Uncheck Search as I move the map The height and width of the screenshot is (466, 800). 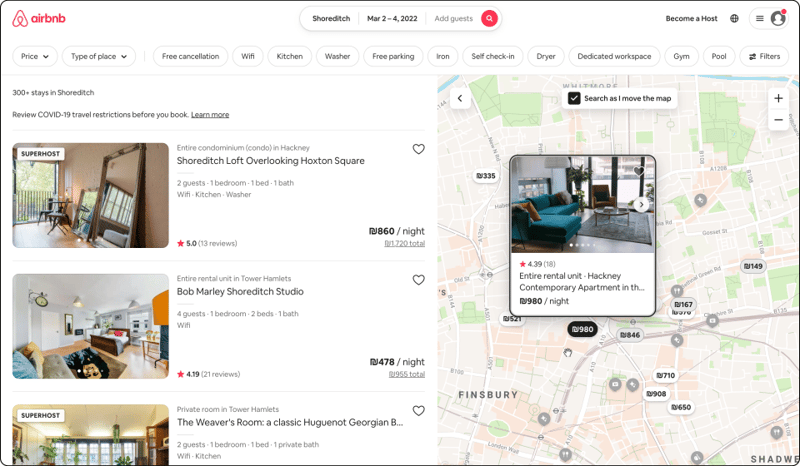[574, 99]
